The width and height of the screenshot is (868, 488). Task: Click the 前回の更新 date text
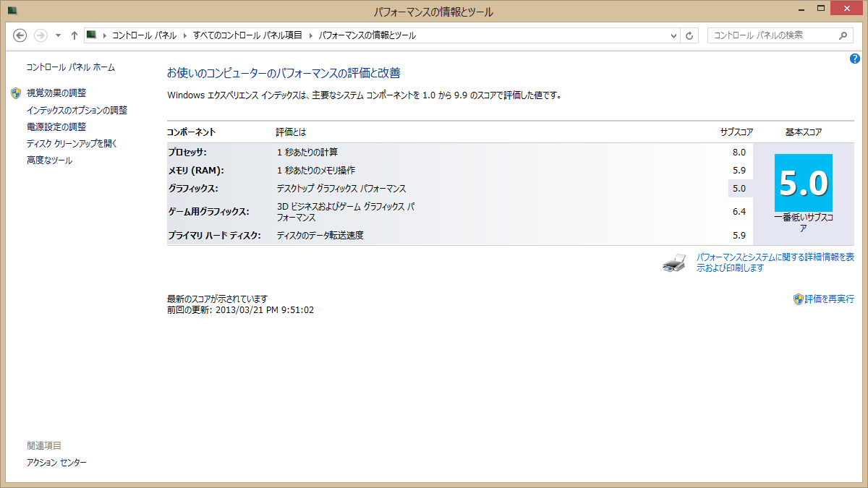(x=240, y=310)
